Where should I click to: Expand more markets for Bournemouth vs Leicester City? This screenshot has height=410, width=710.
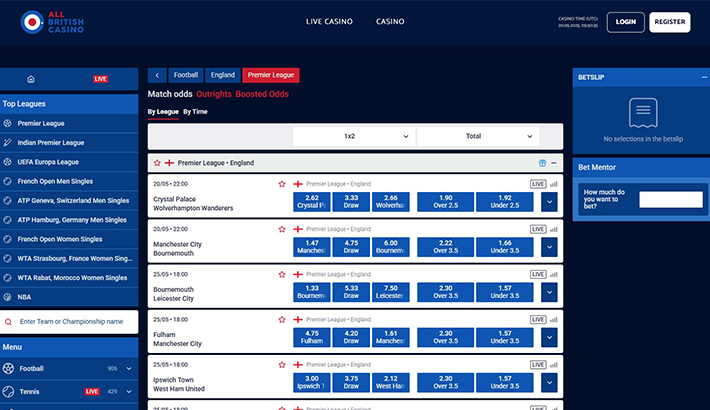tap(549, 292)
